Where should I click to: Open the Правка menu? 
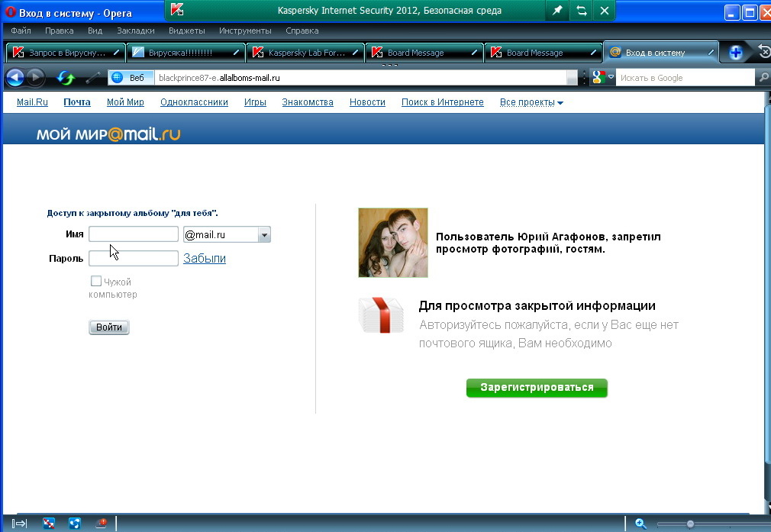click(59, 31)
